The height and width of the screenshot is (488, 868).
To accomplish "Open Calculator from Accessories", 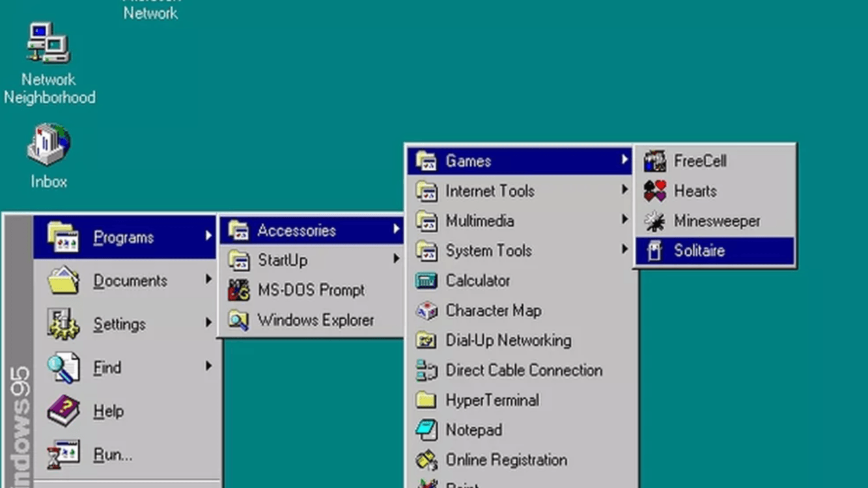I will [x=521, y=280].
